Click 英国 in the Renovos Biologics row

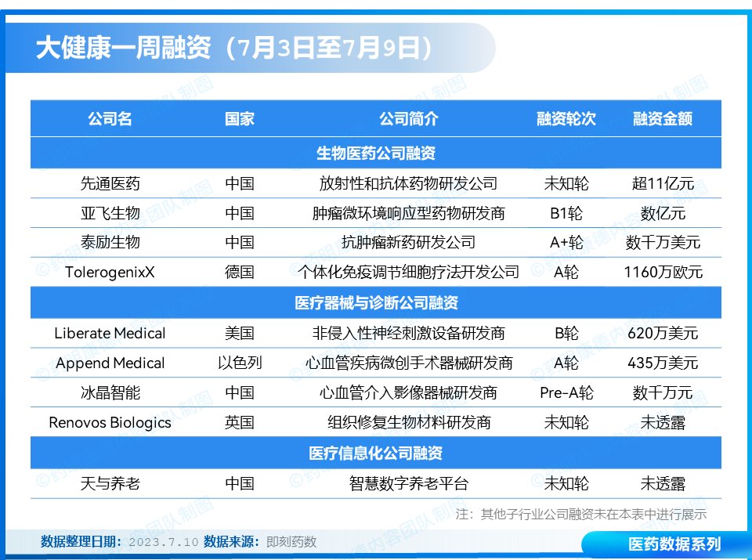[x=240, y=422]
